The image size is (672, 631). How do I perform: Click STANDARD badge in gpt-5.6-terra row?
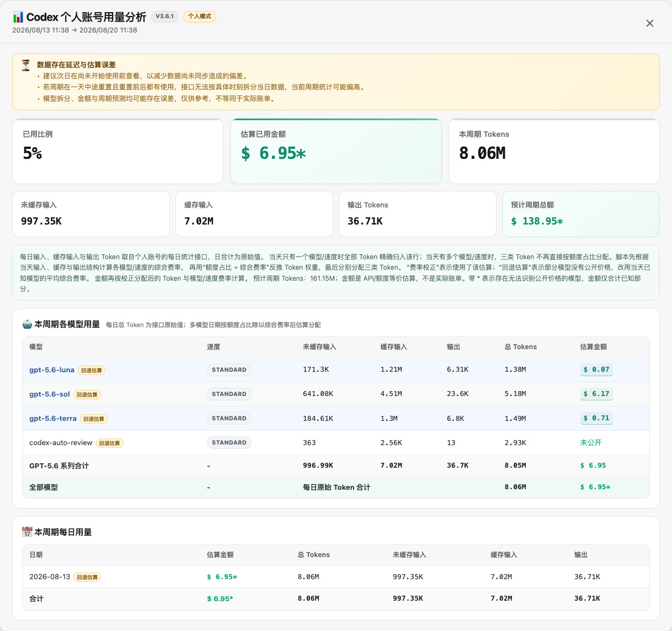(229, 419)
